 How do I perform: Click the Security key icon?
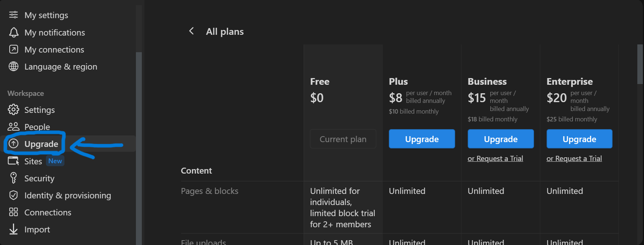click(13, 178)
